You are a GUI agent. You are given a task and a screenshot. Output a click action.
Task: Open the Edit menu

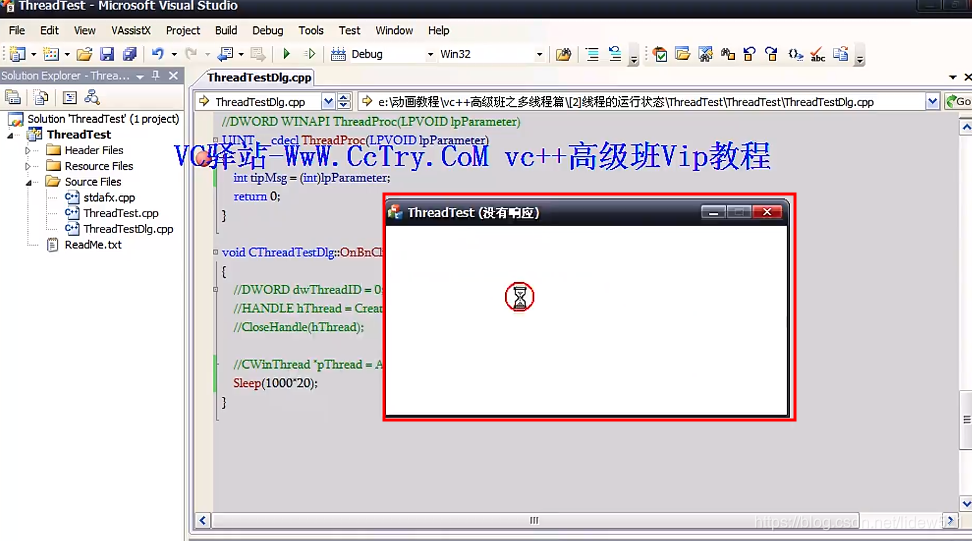(49, 30)
